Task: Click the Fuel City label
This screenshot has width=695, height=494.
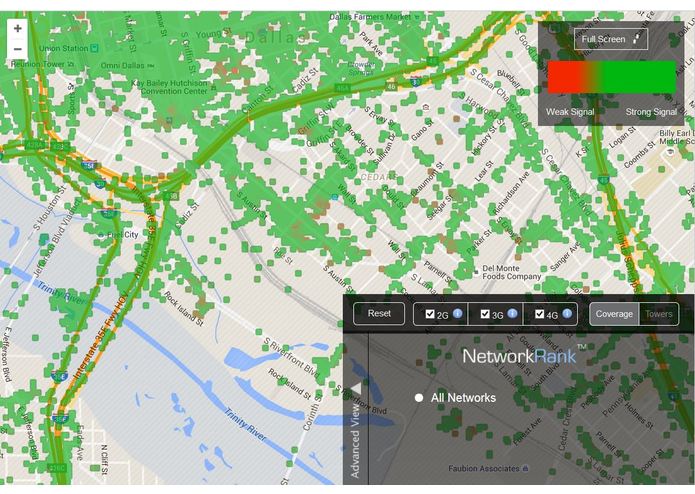Action: coord(122,235)
